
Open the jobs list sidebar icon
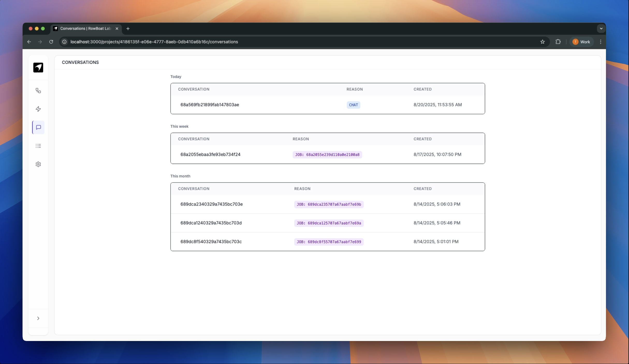(38, 146)
